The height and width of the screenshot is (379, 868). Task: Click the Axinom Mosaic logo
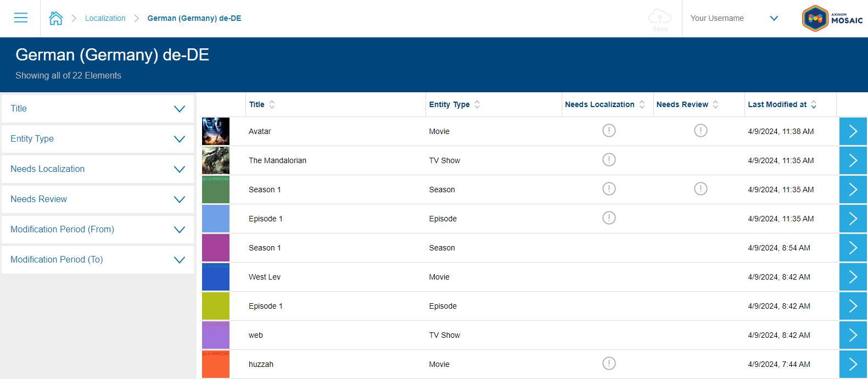832,19
